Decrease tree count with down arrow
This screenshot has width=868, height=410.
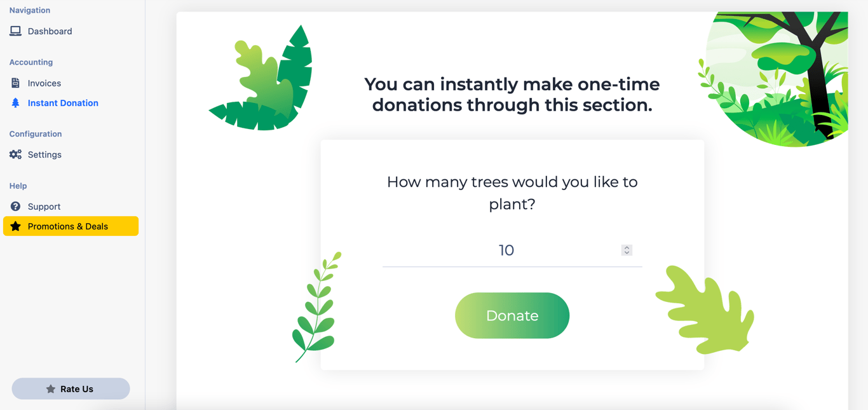(627, 253)
